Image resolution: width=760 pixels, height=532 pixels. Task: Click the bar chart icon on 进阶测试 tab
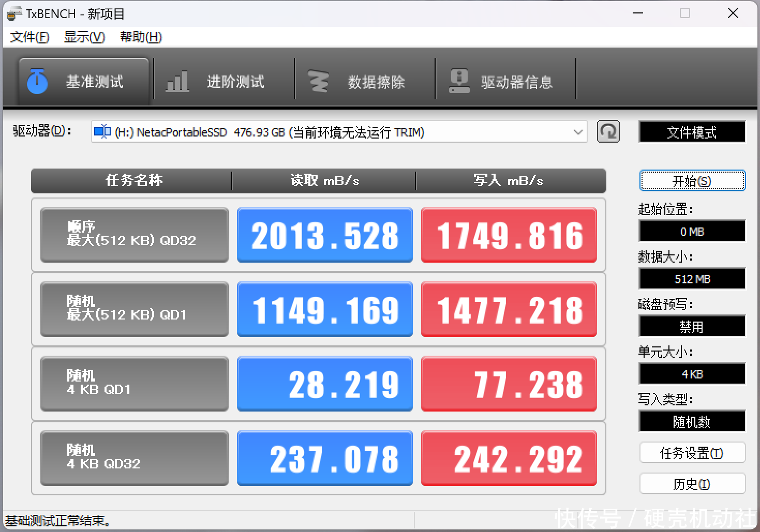(177, 81)
